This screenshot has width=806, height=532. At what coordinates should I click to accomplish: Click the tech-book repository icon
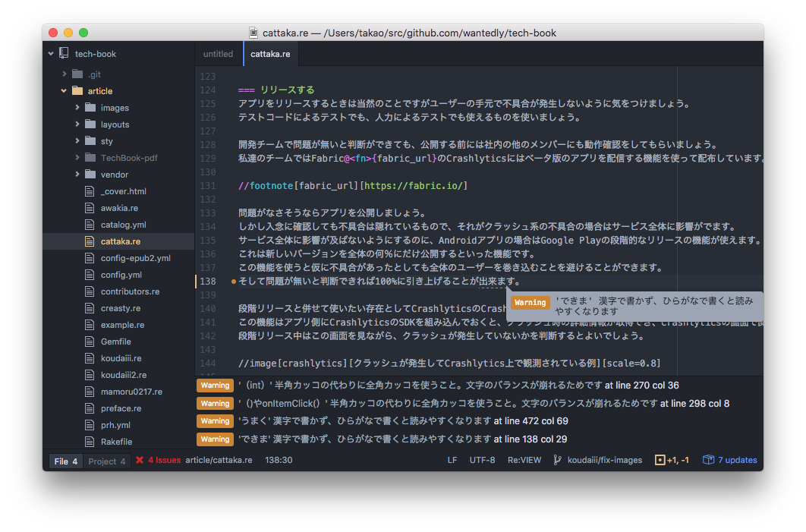coord(65,54)
